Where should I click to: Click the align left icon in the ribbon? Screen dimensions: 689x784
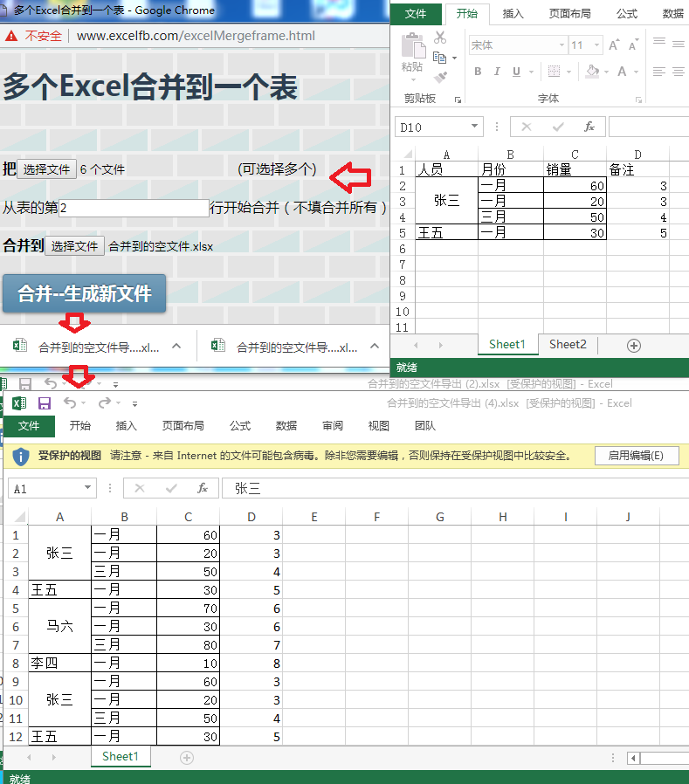coord(659,72)
